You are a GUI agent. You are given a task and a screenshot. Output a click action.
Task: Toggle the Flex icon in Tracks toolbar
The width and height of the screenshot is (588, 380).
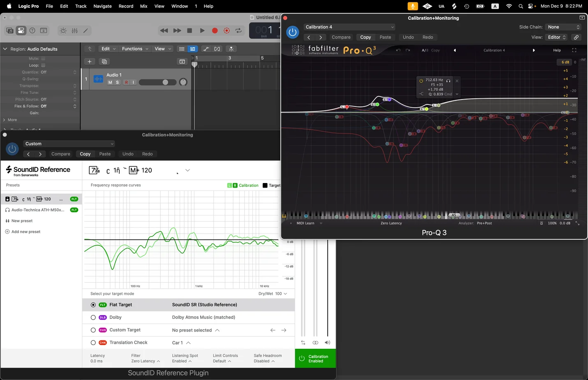coord(217,49)
